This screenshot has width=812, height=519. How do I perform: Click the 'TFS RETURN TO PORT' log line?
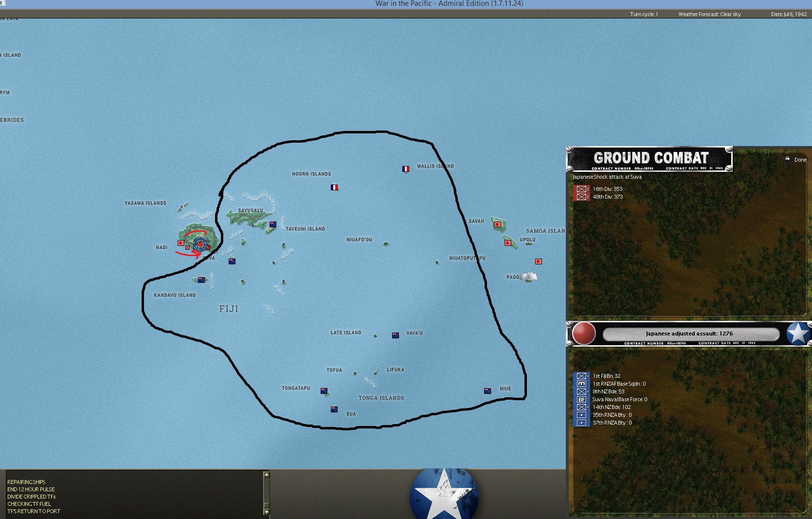point(34,511)
